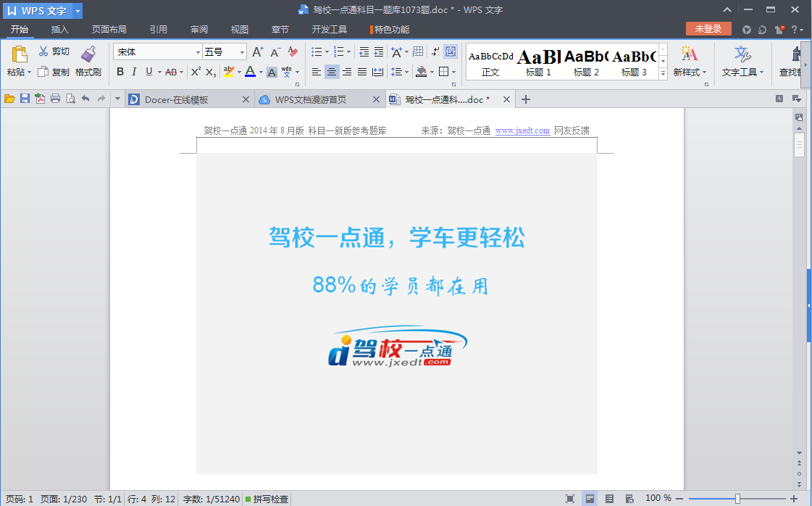Viewport: 812px width, 506px height.
Task: Switch to full screen view in status bar
Action: coord(570,499)
